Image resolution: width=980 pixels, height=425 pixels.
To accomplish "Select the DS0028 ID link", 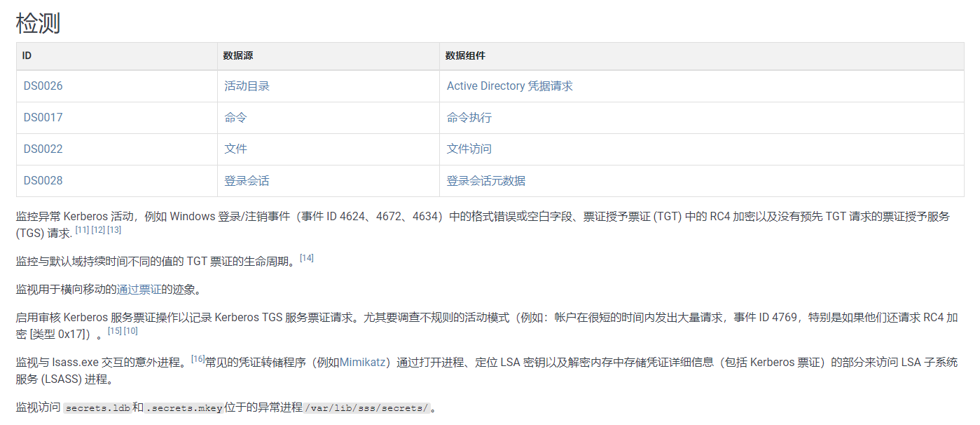I will [x=43, y=181].
